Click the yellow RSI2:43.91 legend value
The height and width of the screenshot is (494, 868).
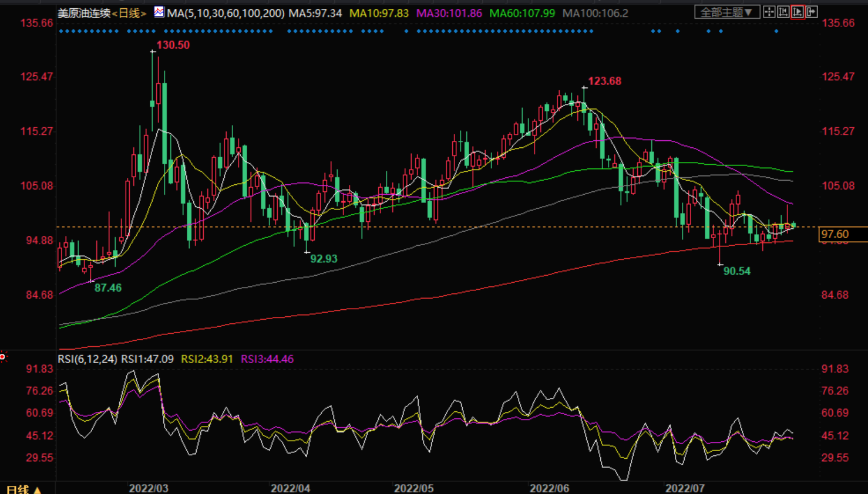pos(207,359)
